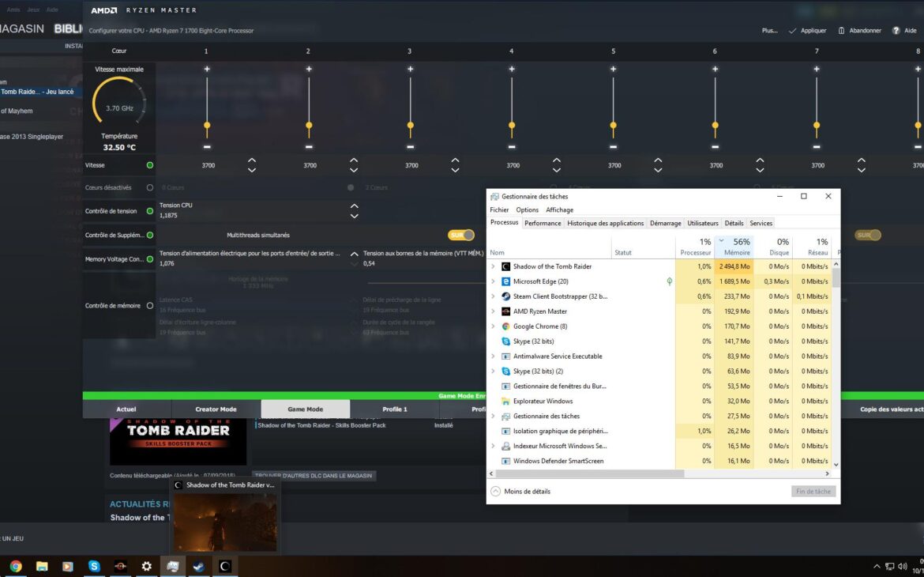Open the Aide question mark icon
924x577 pixels.
pos(894,31)
